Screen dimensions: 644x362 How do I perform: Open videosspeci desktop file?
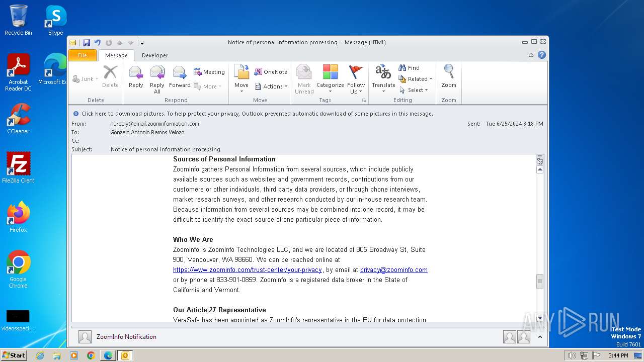[18, 320]
